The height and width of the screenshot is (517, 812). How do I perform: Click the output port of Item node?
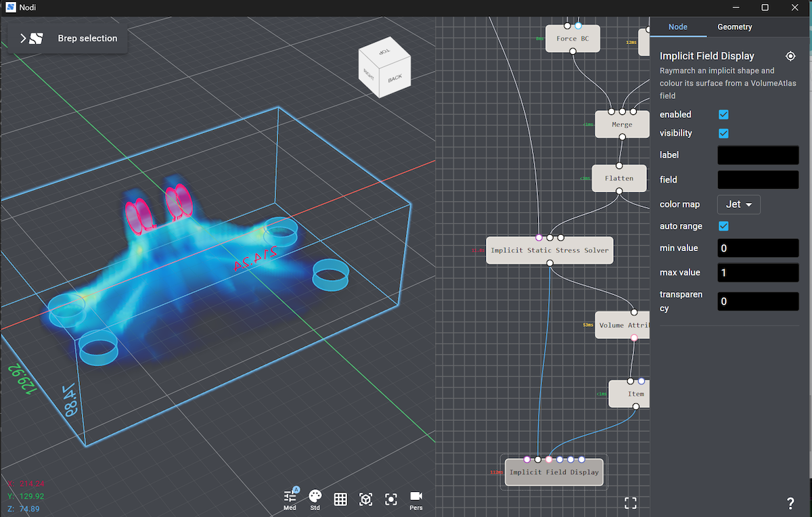635,407
